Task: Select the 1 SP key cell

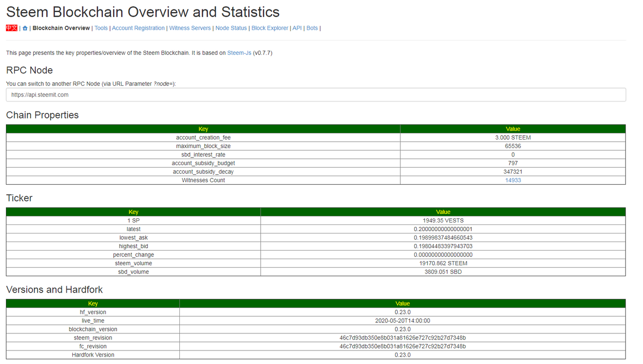Action: tap(134, 220)
